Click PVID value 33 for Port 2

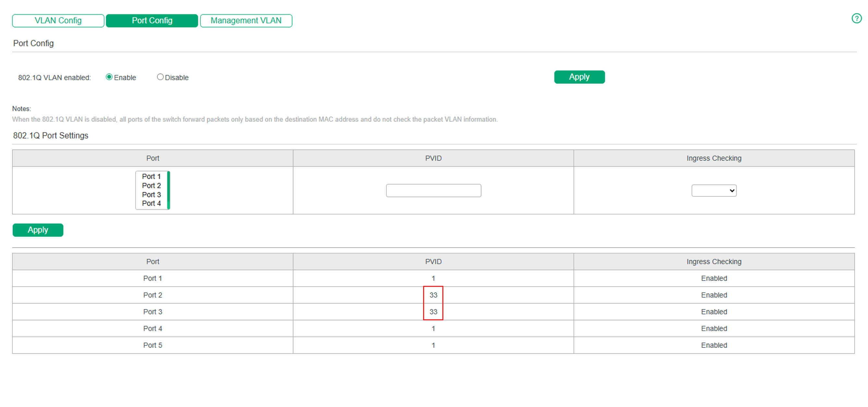(x=433, y=295)
